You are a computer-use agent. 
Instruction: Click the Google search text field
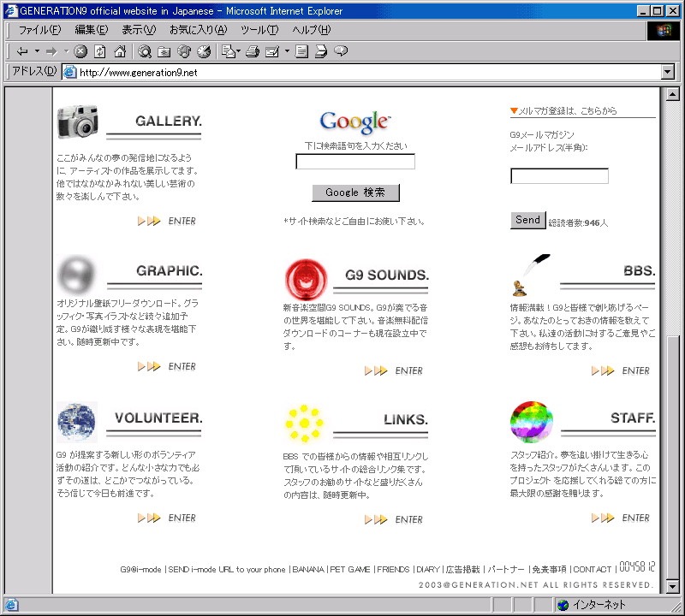[355, 161]
